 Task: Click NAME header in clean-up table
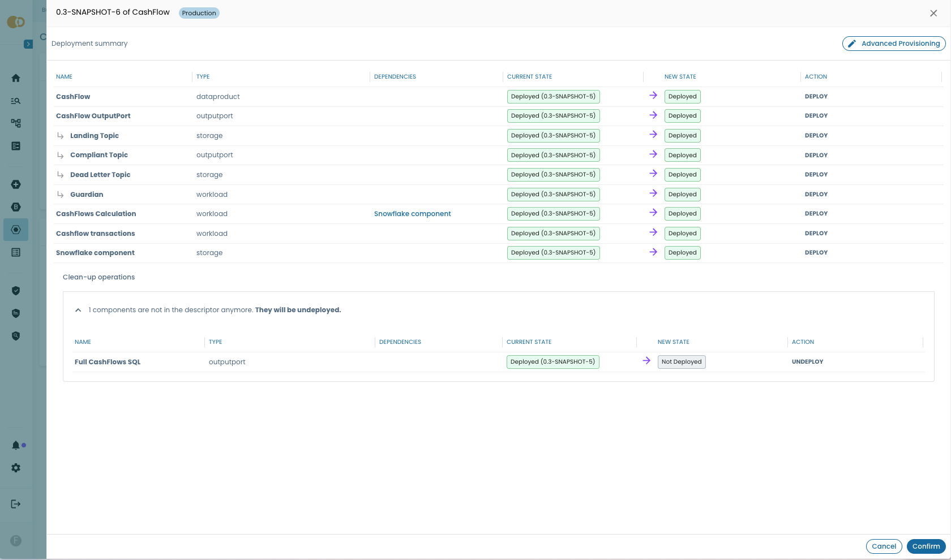click(83, 342)
